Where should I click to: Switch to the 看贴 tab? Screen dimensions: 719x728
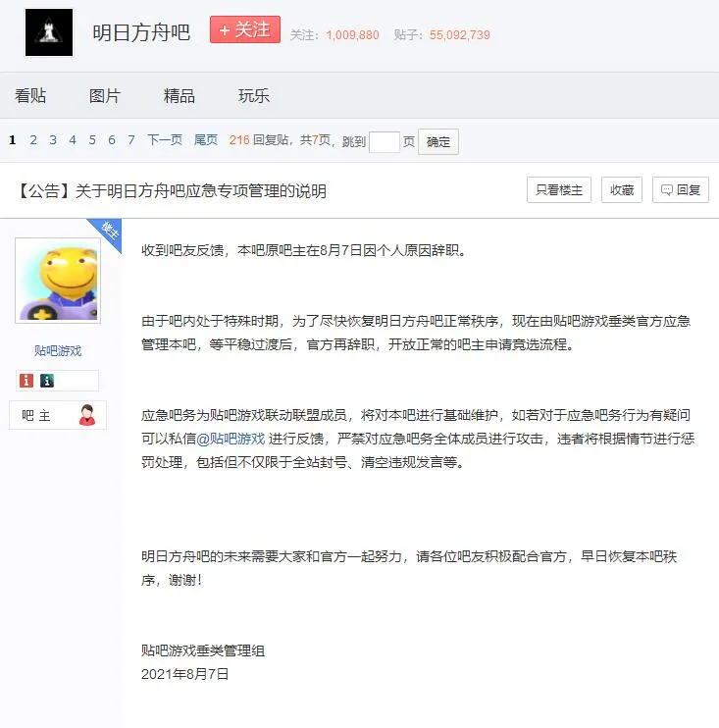pos(30,95)
